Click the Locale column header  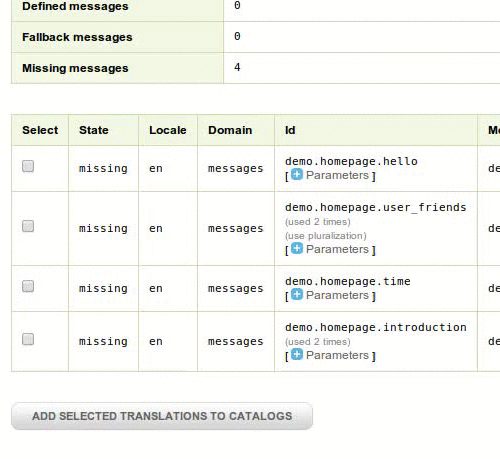tap(168, 130)
